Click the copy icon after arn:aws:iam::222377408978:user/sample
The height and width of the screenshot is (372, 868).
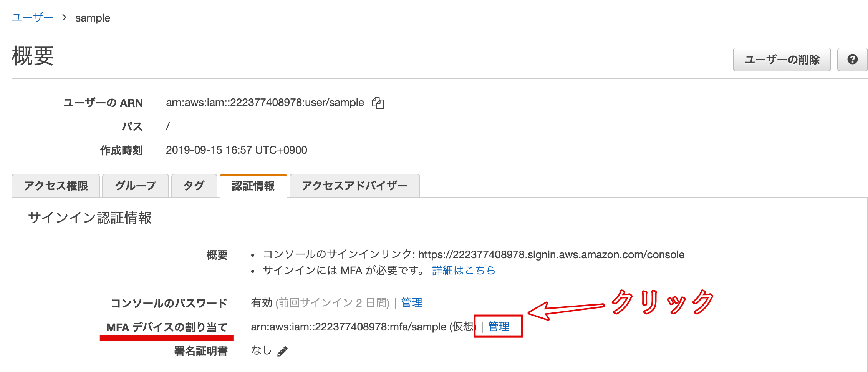pyautogui.click(x=378, y=103)
